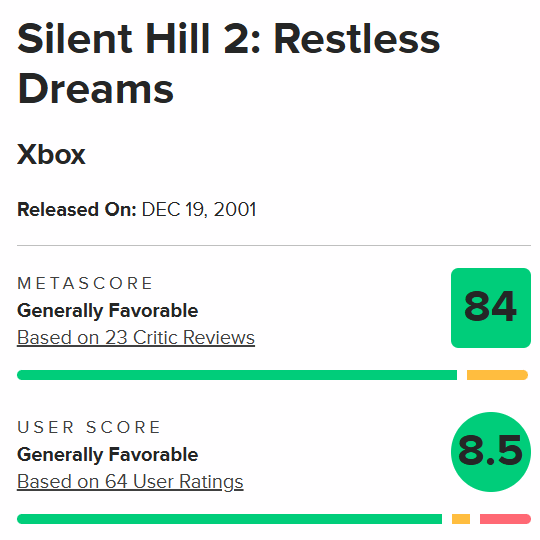Click the red negative segment of User Score bar
This screenshot has height=540, width=540.
505,519
